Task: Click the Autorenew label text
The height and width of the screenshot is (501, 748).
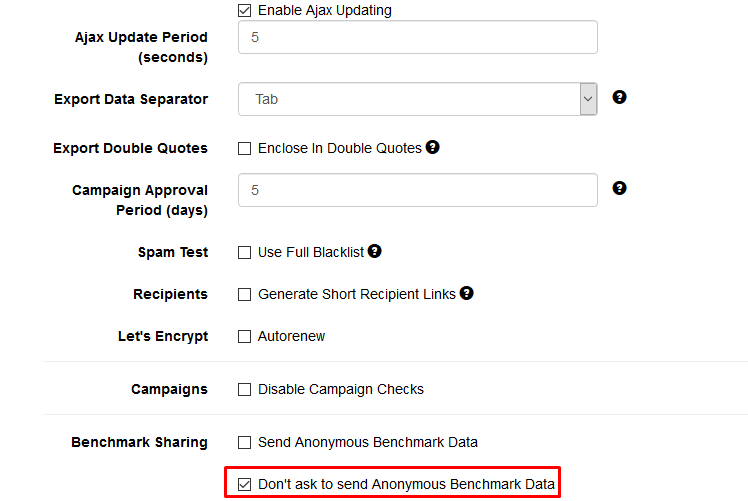Action: [x=291, y=337]
